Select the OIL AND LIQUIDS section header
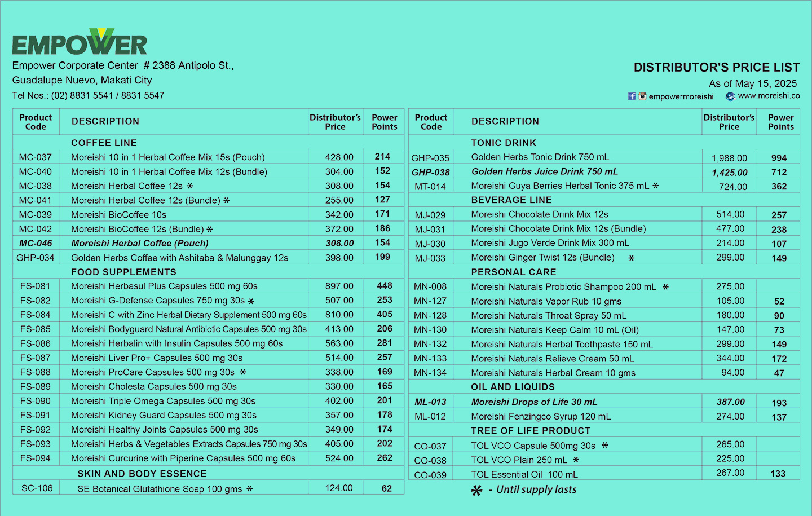812x516 pixels. pyautogui.click(x=513, y=387)
